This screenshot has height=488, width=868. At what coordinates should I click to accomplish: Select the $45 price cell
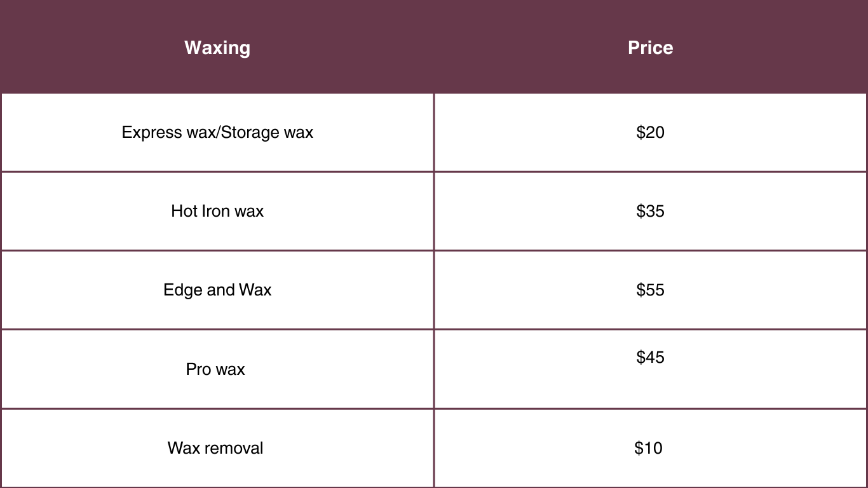coord(650,357)
